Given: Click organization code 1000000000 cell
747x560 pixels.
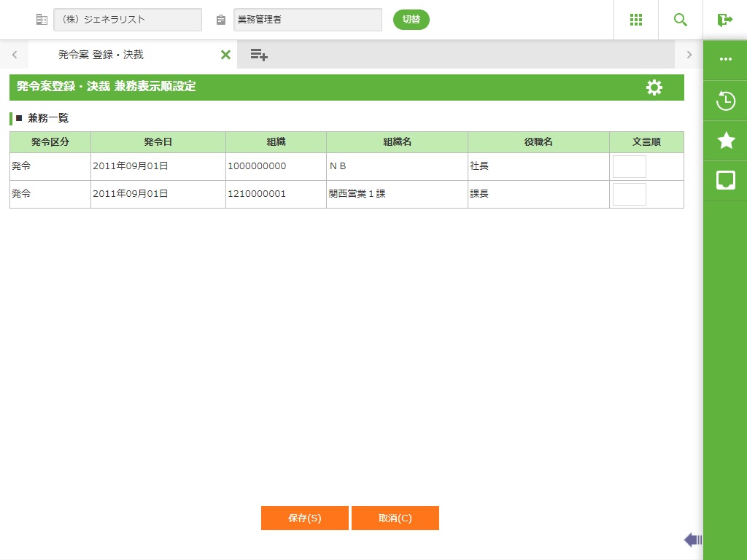Looking at the screenshot, I should 276,166.
